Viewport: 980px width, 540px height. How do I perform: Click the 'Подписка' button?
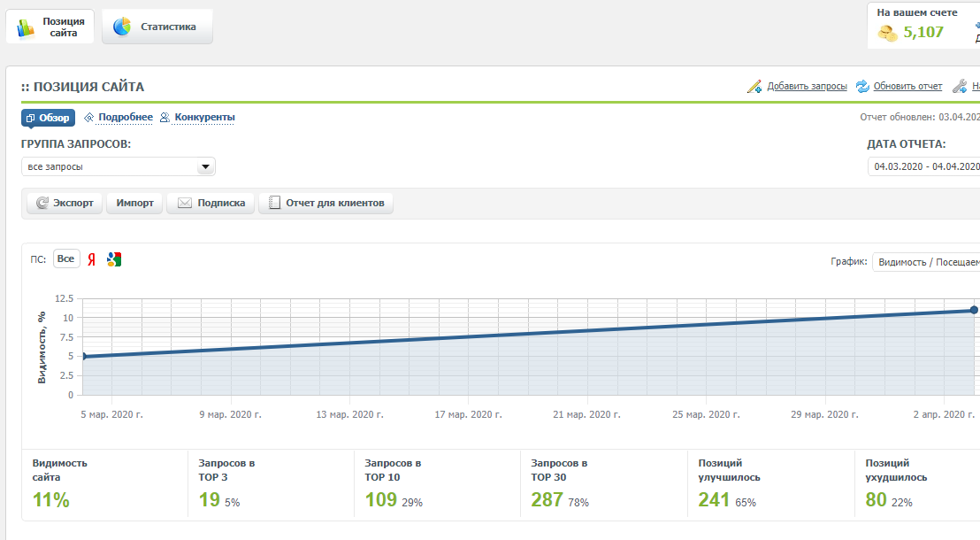tap(211, 203)
